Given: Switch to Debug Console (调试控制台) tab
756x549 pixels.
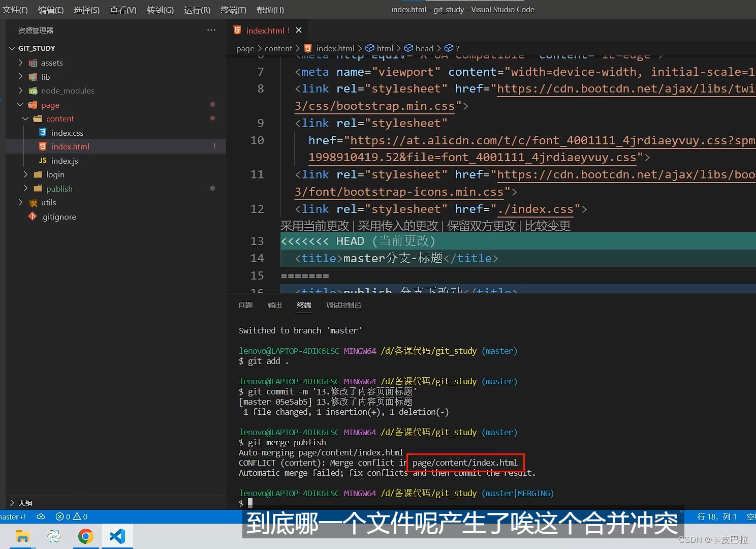Looking at the screenshot, I should tap(344, 305).
